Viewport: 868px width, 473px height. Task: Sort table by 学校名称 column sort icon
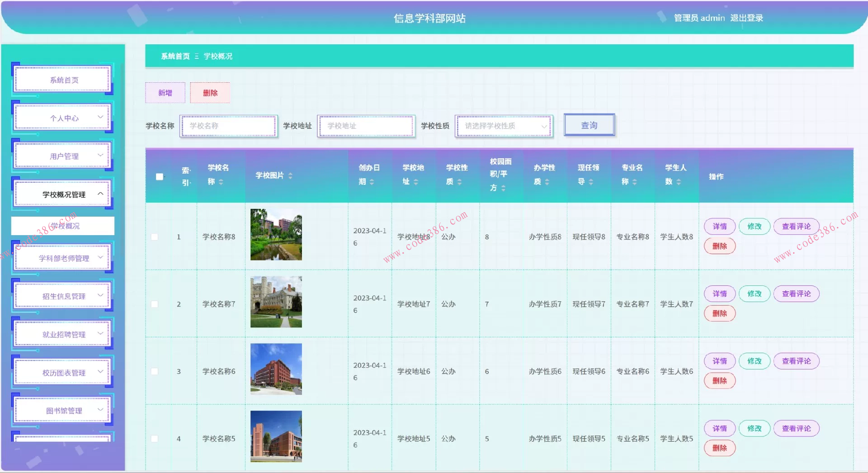click(x=221, y=182)
